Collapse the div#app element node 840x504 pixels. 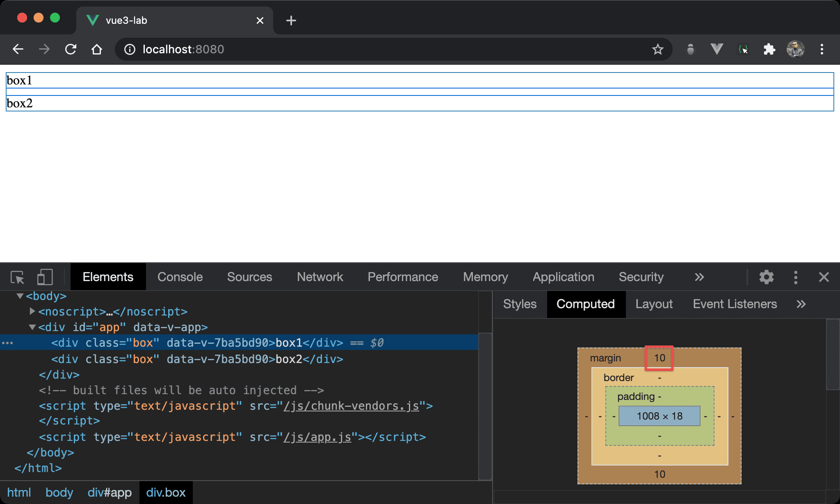(32, 327)
